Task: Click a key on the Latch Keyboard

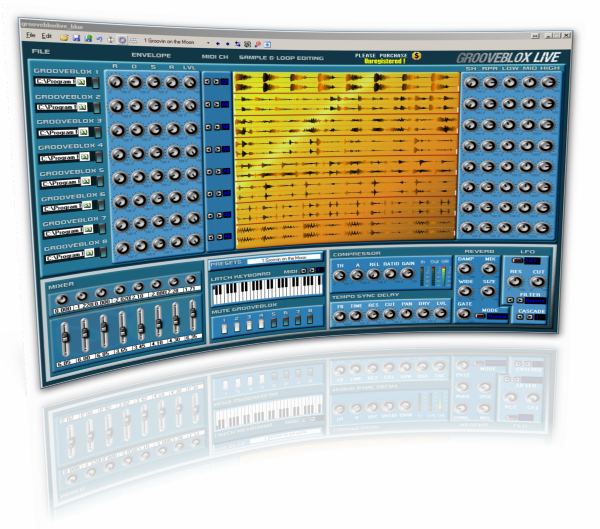Action: [267, 289]
